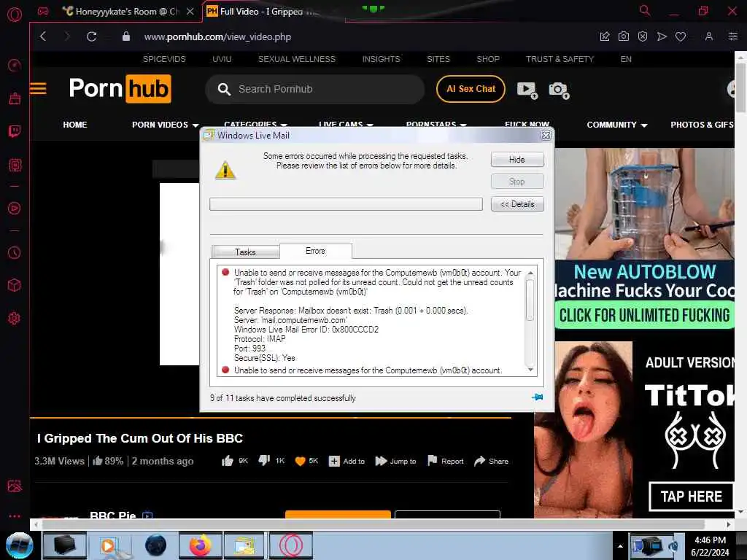Open the orange hamburger site menu

click(38, 88)
